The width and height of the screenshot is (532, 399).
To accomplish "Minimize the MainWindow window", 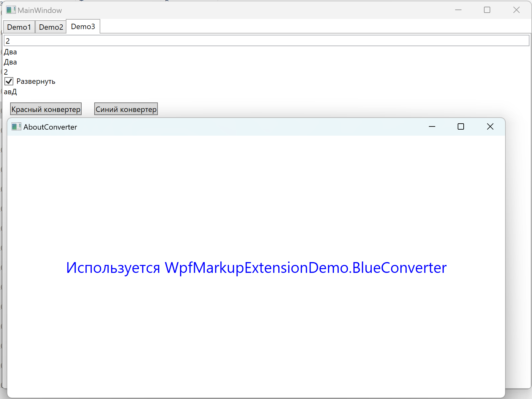I will (x=458, y=10).
